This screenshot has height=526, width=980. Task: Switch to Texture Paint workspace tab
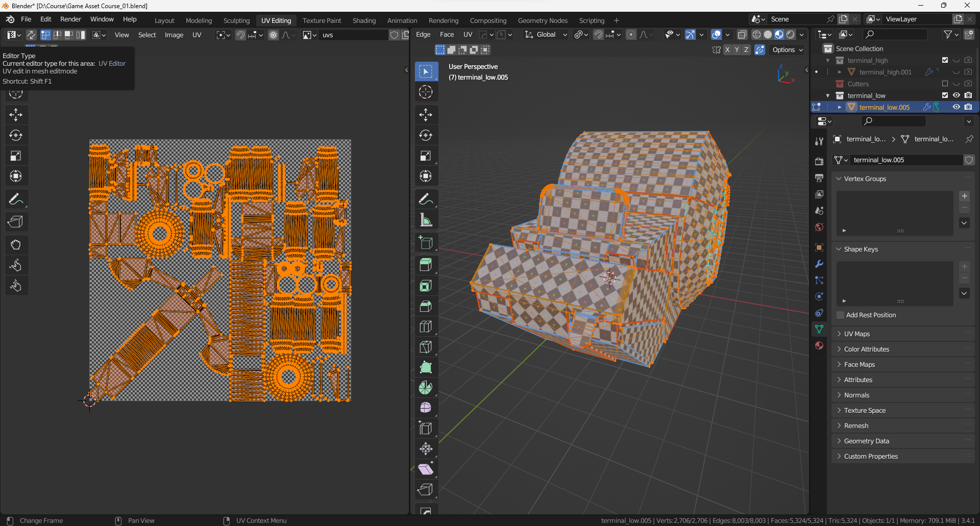pos(322,20)
